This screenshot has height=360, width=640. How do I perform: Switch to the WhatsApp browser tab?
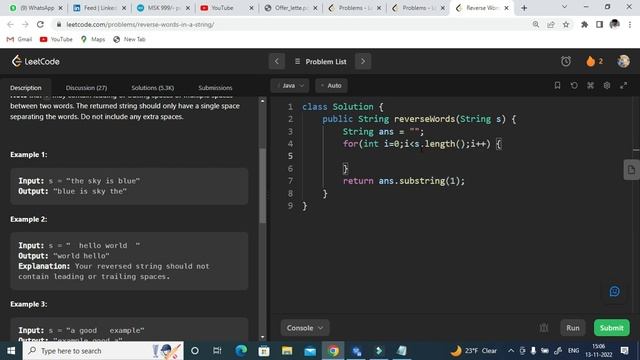35,8
